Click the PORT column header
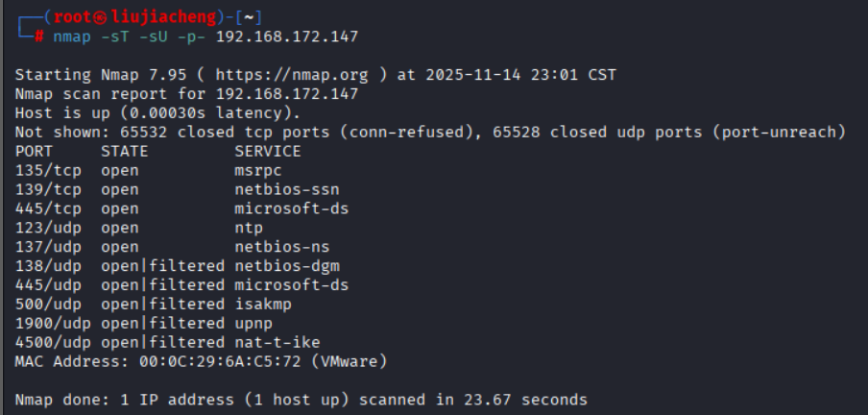This screenshot has height=415, width=868. coord(34,151)
